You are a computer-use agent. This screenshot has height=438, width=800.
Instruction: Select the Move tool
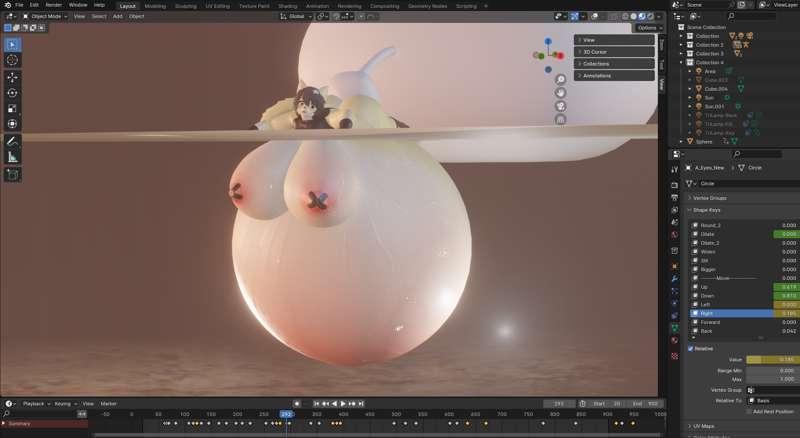12,77
